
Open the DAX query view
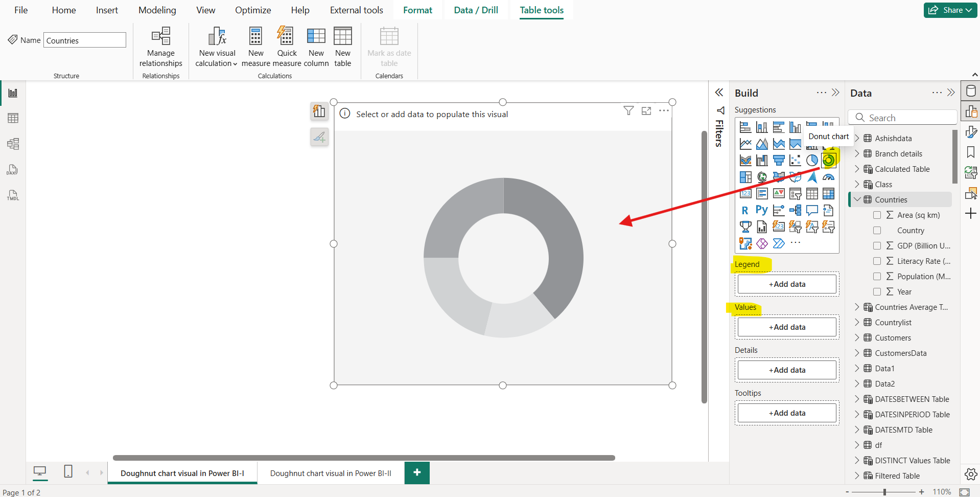click(13, 169)
